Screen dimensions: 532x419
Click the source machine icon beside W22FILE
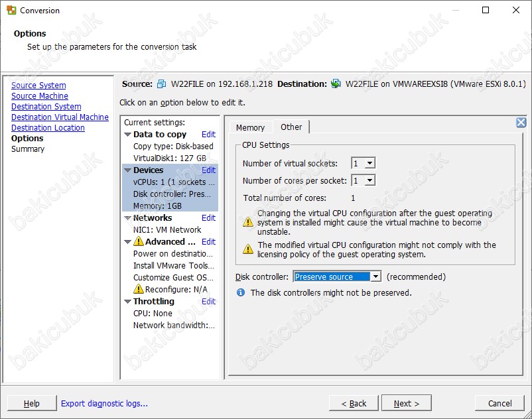click(x=161, y=84)
